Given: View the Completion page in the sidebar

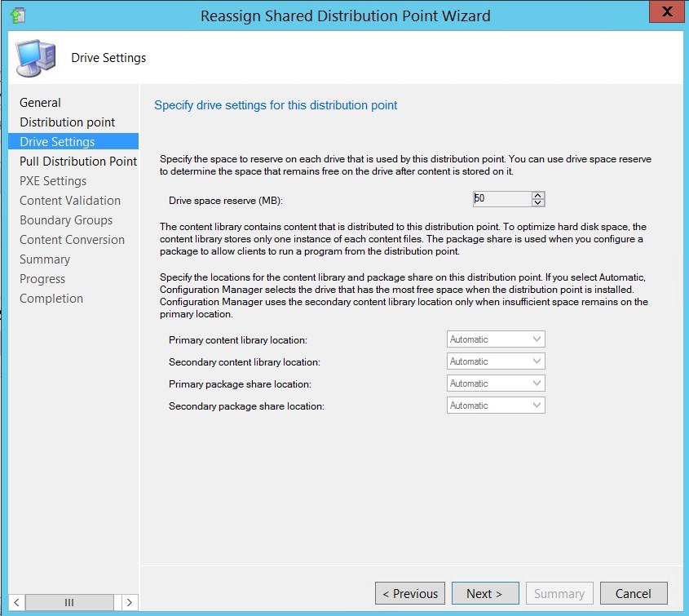Looking at the screenshot, I should pyautogui.click(x=51, y=298).
